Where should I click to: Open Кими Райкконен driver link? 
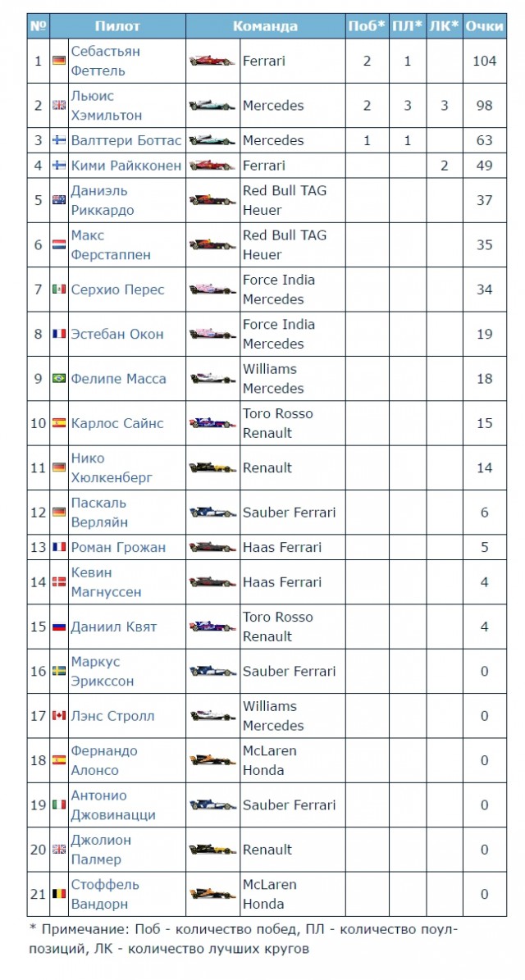126,166
